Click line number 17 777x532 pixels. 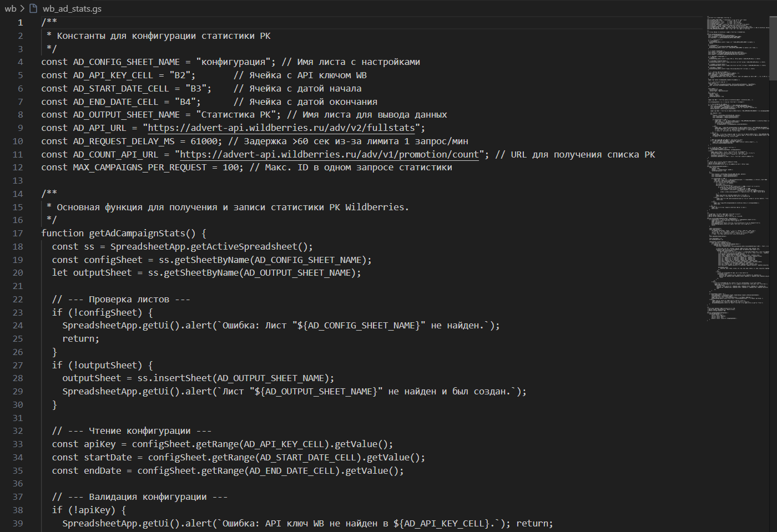pyautogui.click(x=17, y=233)
